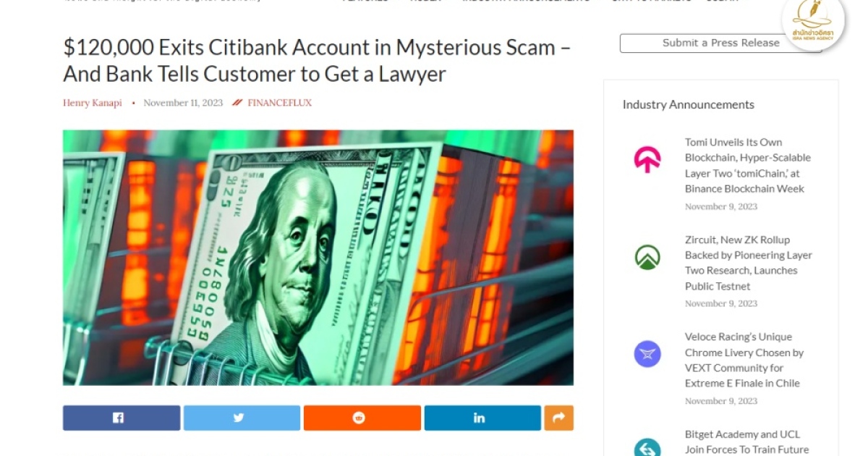Click the $120,000 Citibank article headline
Viewport: 868px width, 456px height.
317,61
